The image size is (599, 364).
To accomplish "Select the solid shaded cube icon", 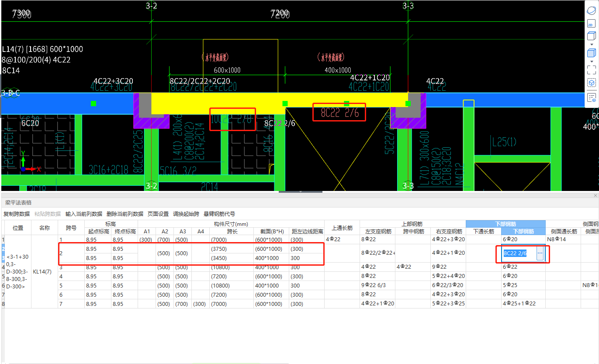I will [591, 53].
